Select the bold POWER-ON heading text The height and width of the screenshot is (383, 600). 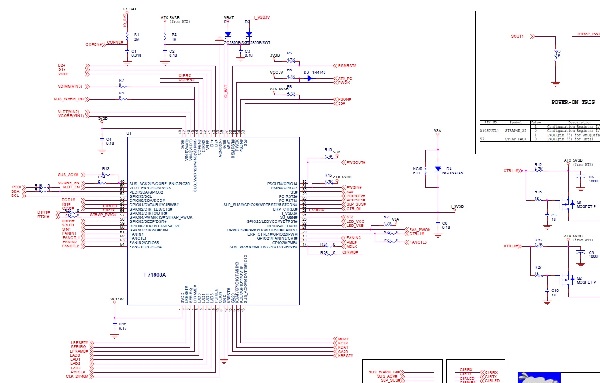click(x=573, y=102)
